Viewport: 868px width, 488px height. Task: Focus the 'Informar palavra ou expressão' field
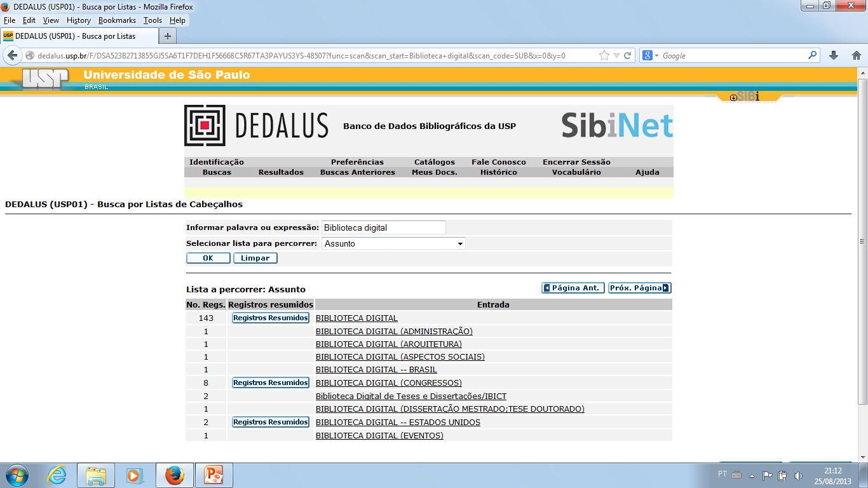(x=384, y=227)
